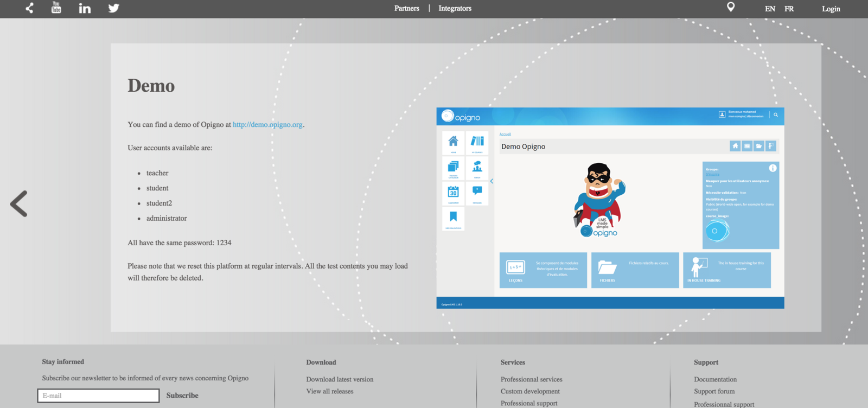868x408 pixels.
Task: Open Professionnal support under Support
Action: pos(724,404)
